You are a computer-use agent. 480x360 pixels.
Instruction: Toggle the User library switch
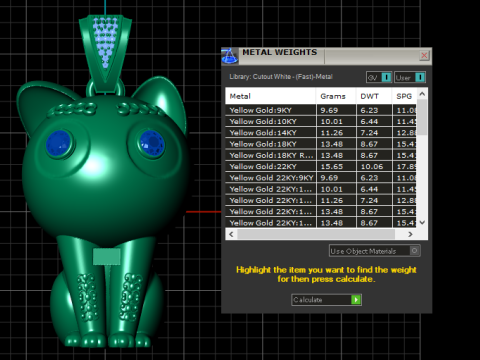[410, 77]
